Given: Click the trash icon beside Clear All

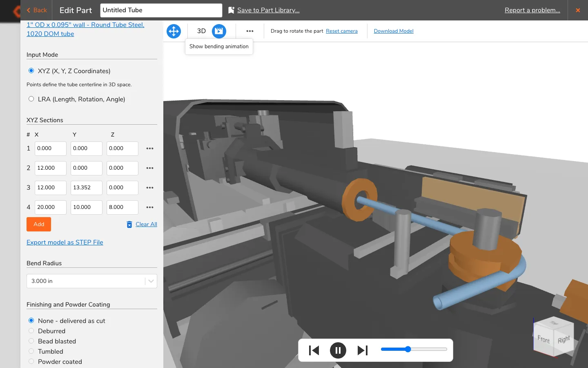Looking at the screenshot, I should pyautogui.click(x=129, y=224).
